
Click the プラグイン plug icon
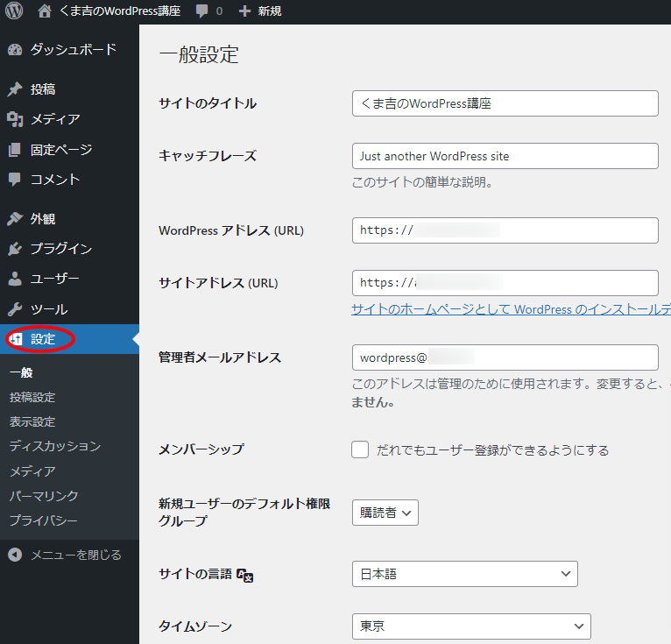click(15, 249)
